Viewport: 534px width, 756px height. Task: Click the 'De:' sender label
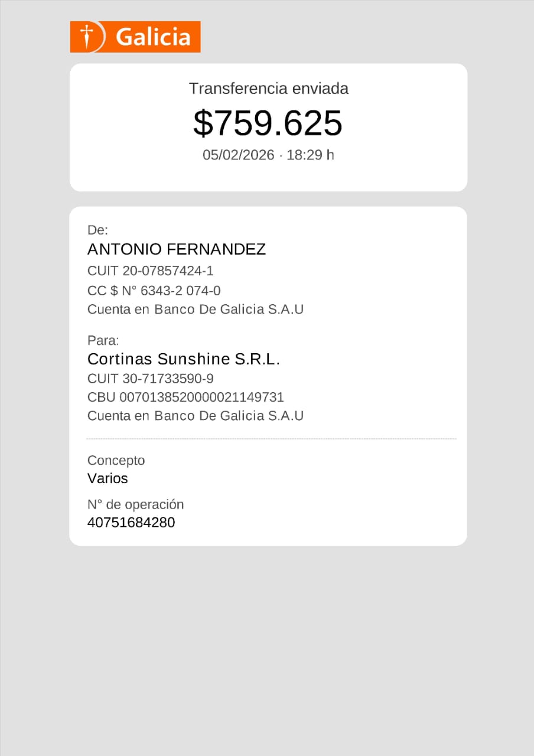click(97, 230)
